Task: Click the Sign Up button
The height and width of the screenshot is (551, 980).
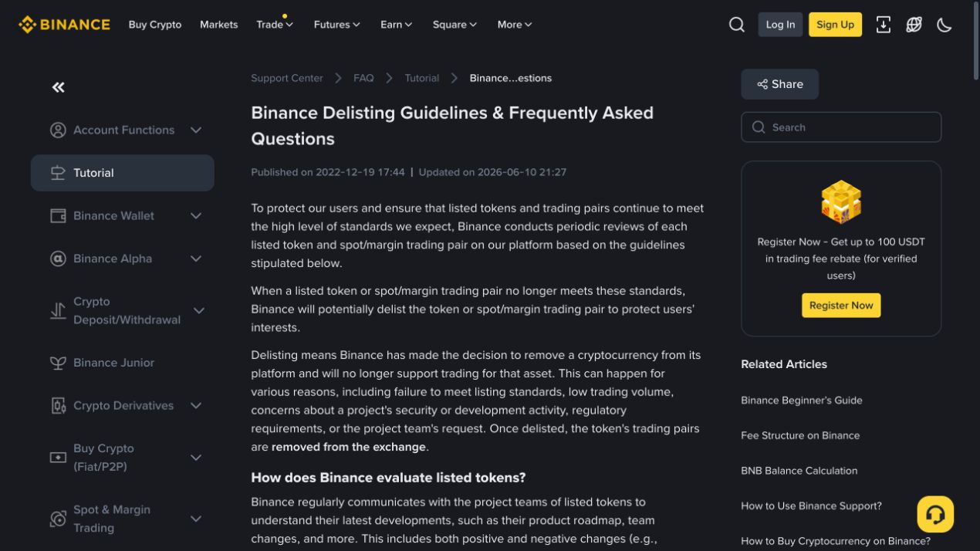Action: click(x=835, y=25)
